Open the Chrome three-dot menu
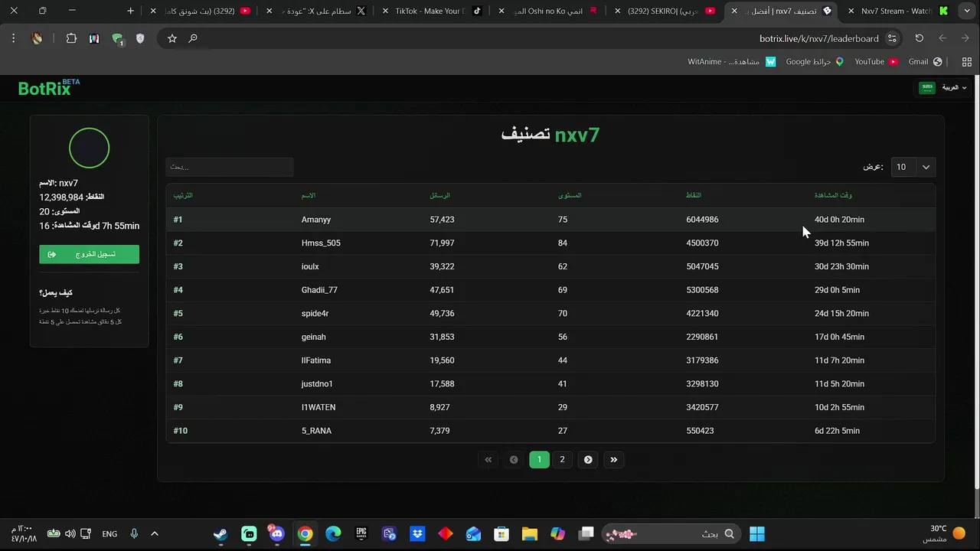Viewport: 980px width, 551px height. coord(13,38)
